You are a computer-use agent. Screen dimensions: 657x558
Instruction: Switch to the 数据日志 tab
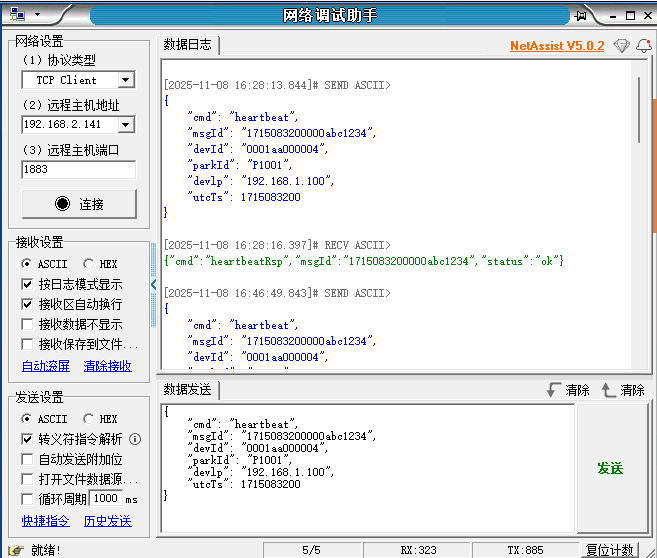pos(187,44)
